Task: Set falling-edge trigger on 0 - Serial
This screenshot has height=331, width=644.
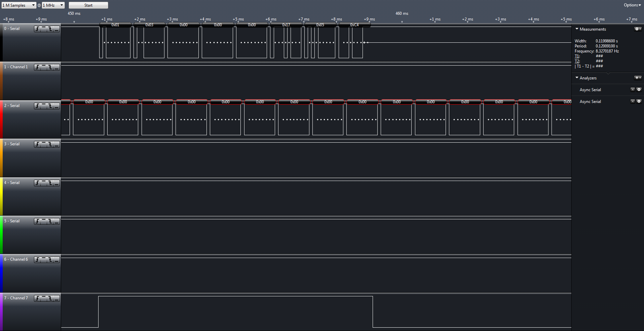Action: (x=50, y=29)
